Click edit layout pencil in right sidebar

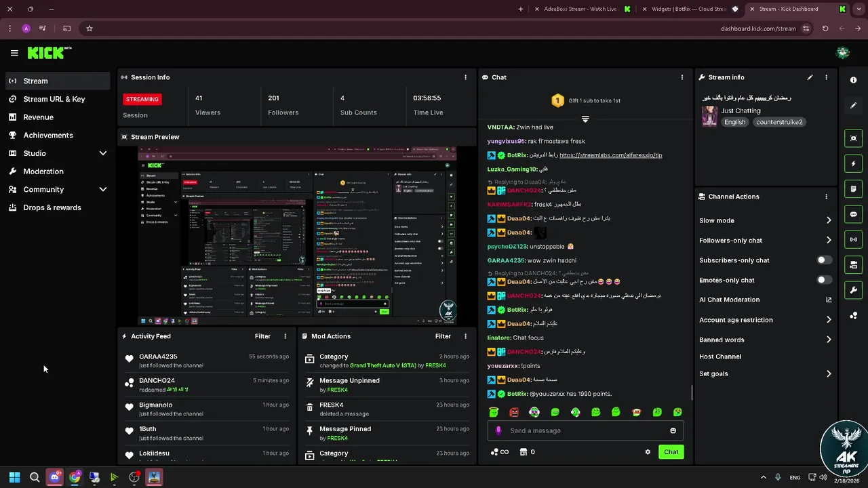[854, 106]
